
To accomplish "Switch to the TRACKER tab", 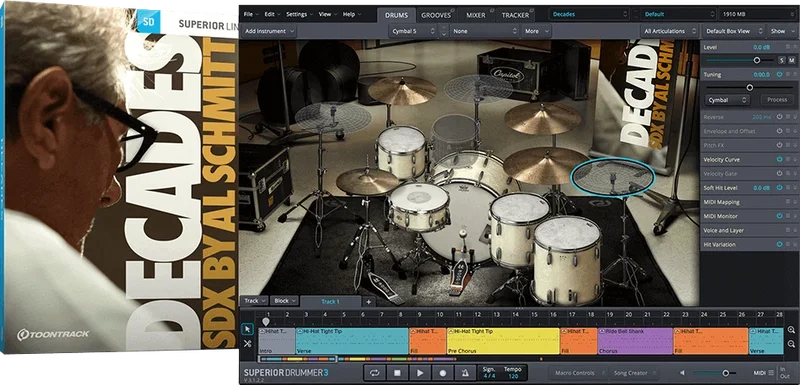I will click(x=515, y=15).
